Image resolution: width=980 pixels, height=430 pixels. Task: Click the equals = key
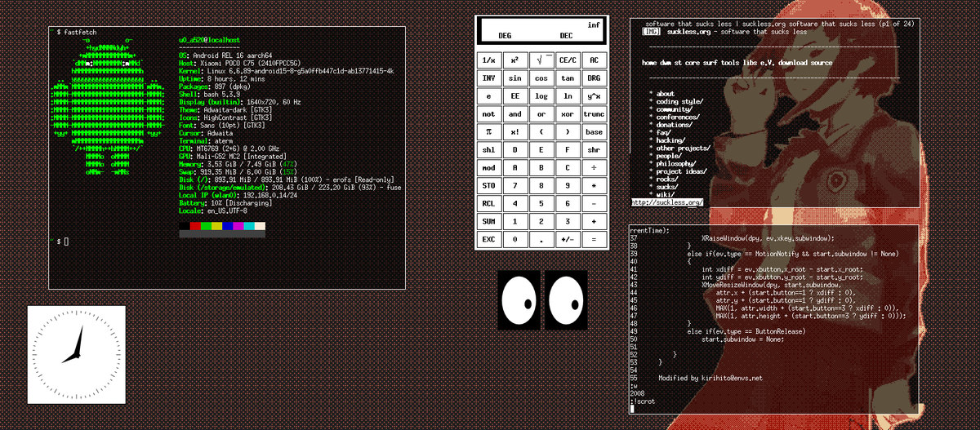[594, 240]
